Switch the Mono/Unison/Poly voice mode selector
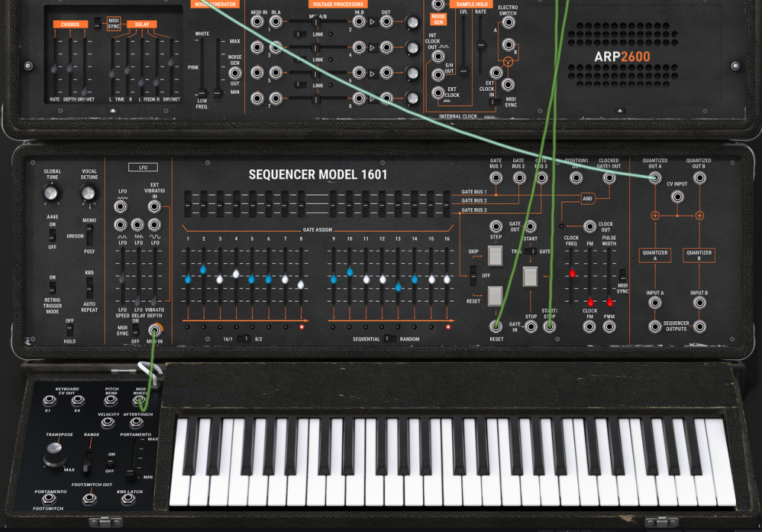 (89, 236)
